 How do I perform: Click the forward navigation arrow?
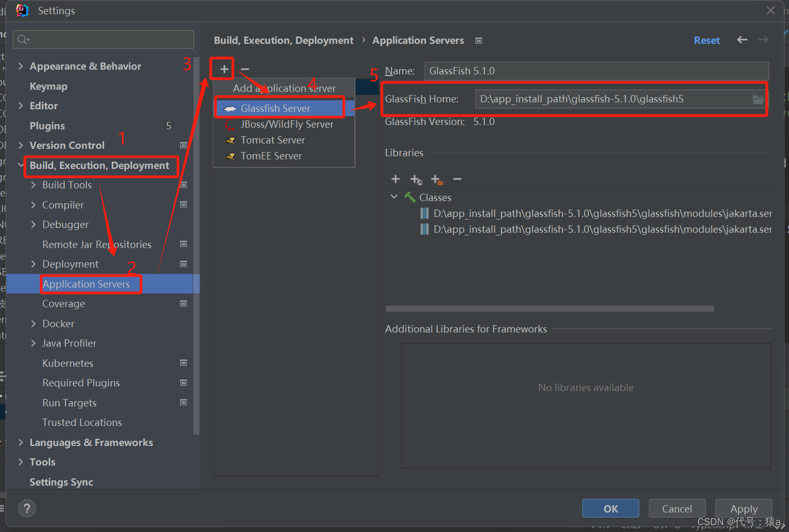tap(763, 40)
